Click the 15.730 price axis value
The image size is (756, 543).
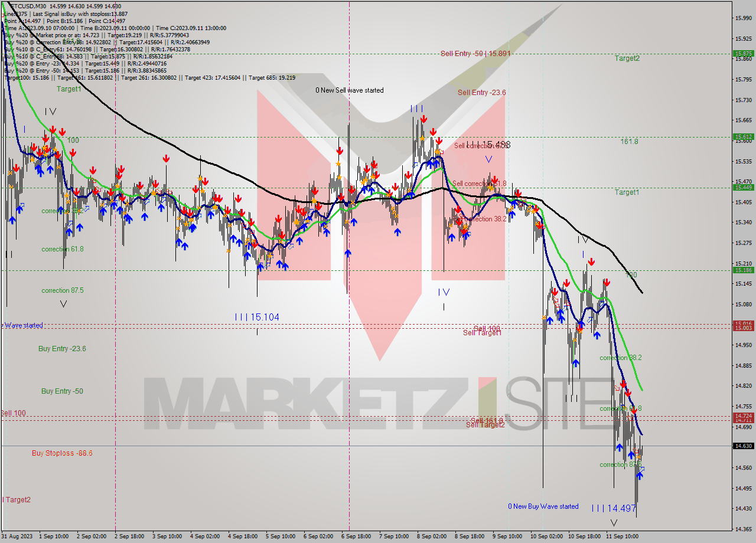[x=743, y=100]
